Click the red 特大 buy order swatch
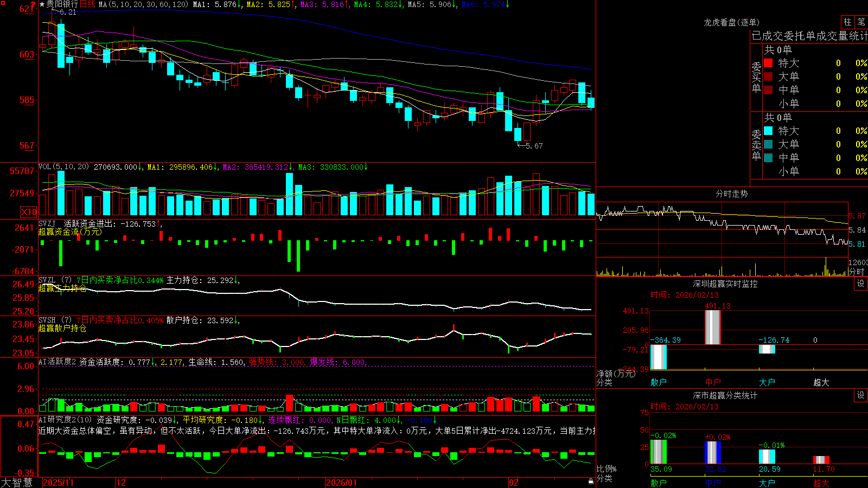 coord(768,63)
